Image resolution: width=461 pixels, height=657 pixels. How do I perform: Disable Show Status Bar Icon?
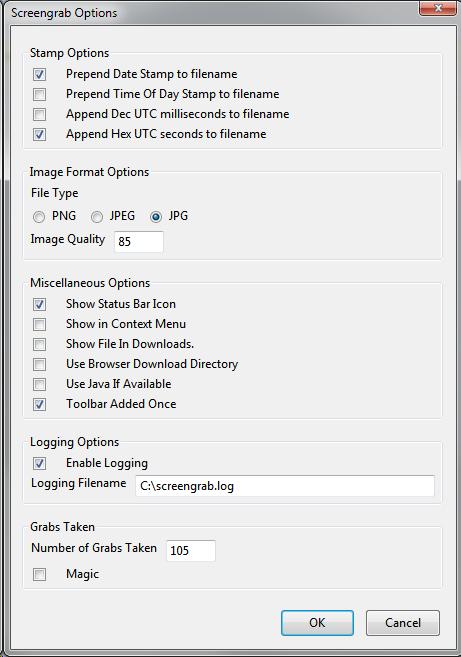coord(39,305)
